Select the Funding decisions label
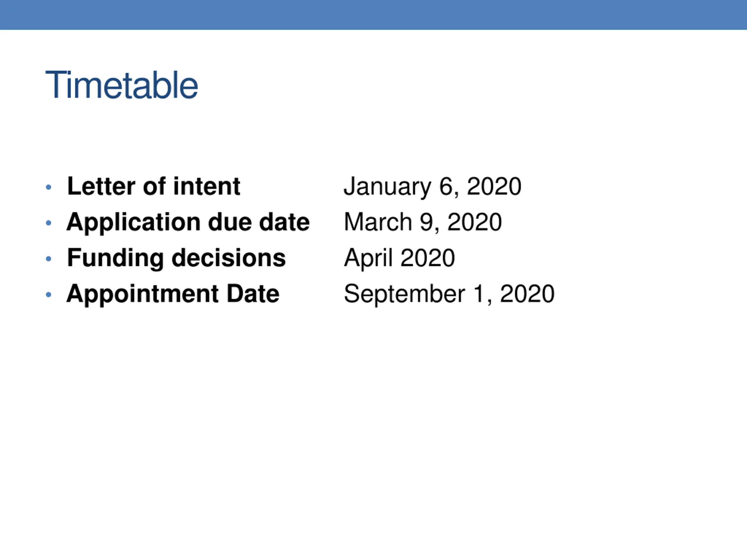 coord(176,259)
